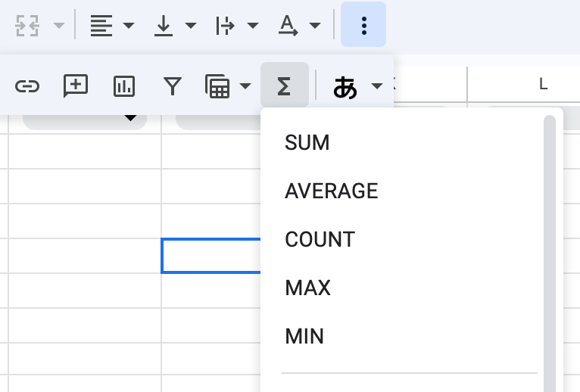This screenshot has width=580, height=392.
Task: Expand the input tools dropdown arrow
Action: pyautogui.click(x=377, y=86)
